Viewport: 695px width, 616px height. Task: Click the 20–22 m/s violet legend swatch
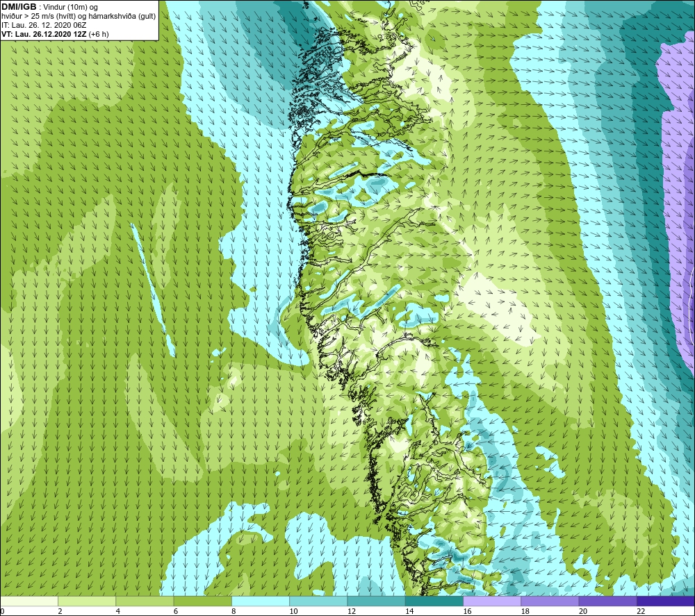point(607,601)
